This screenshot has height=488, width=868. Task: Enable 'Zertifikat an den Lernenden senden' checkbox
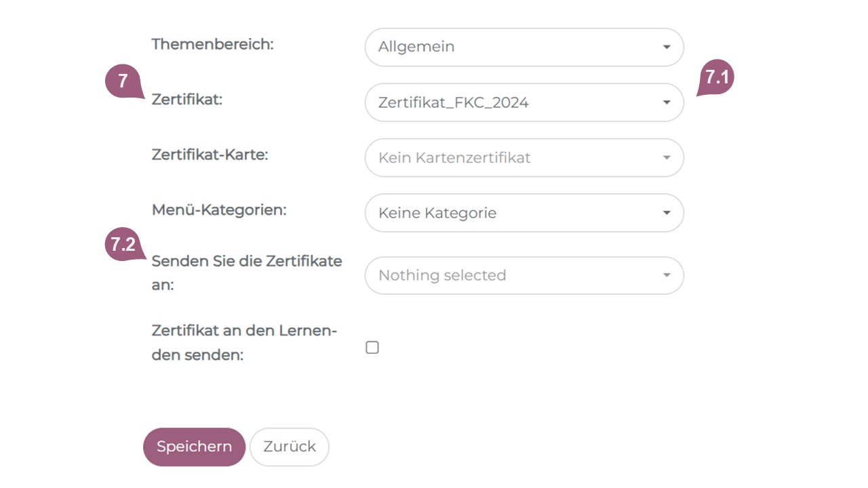[x=372, y=348]
